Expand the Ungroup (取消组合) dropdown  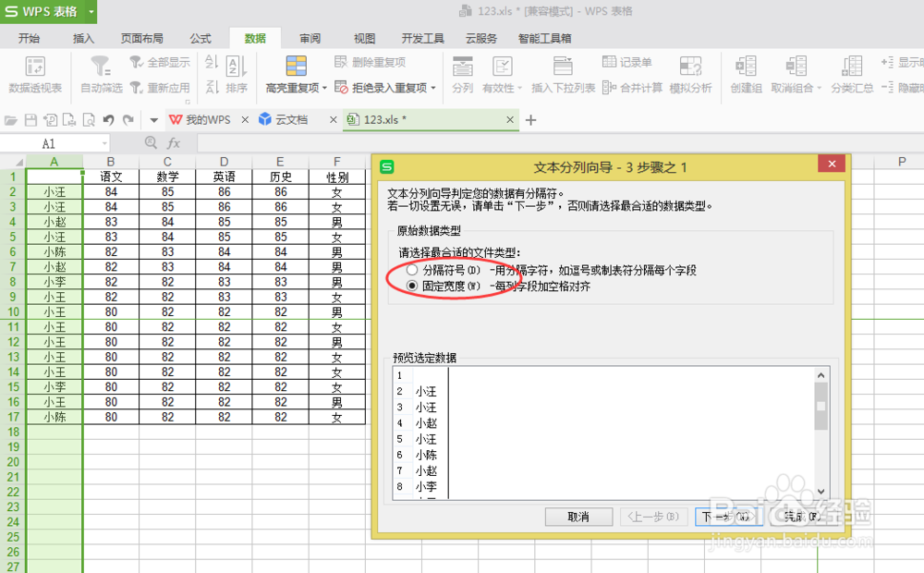(x=819, y=88)
